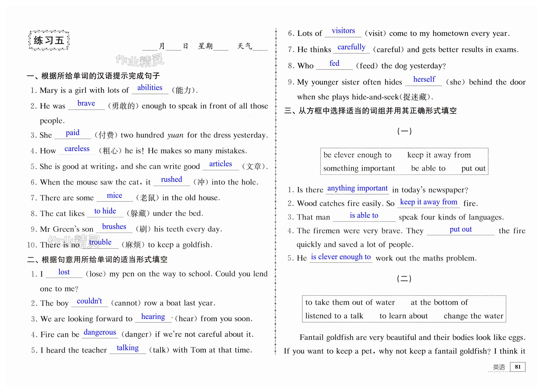The width and height of the screenshot is (543, 392).
Task: Click the phrase 'be able to' in box
Action: 428,168
